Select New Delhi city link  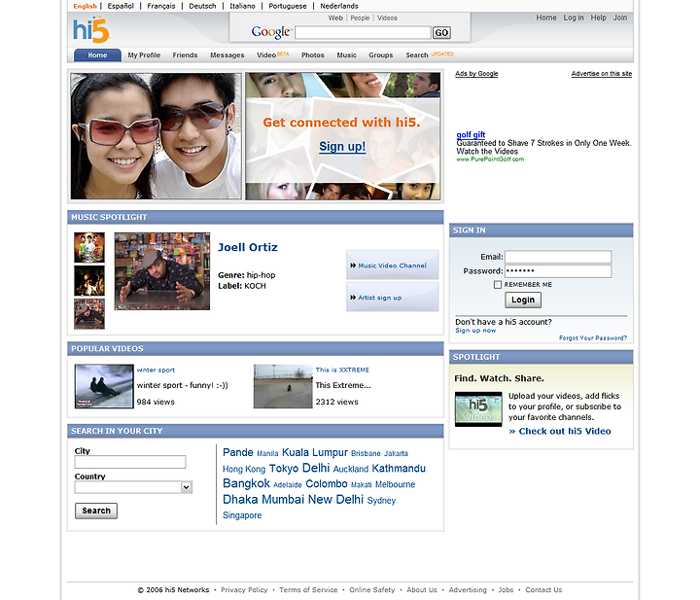coord(335,499)
